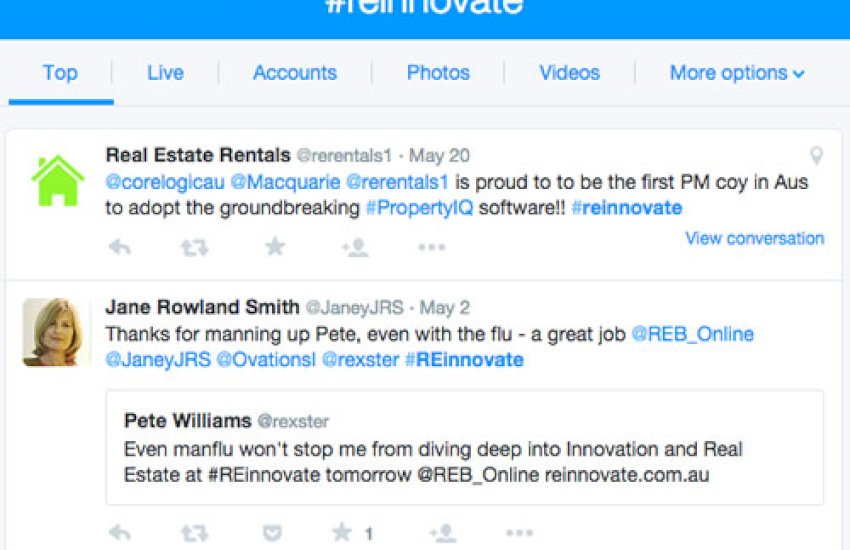This screenshot has width=850, height=550.
Task: Reply to Jane Rowland Smith's tweet
Action: 120,533
